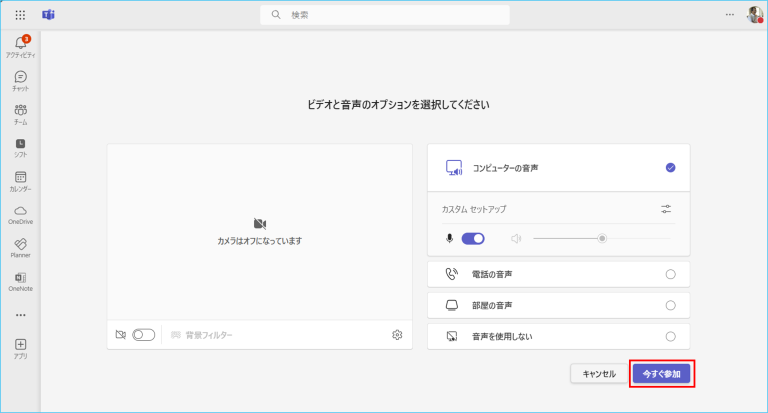Turn on the camera toggle
The width and height of the screenshot is (768, 413).
[144, 335]
